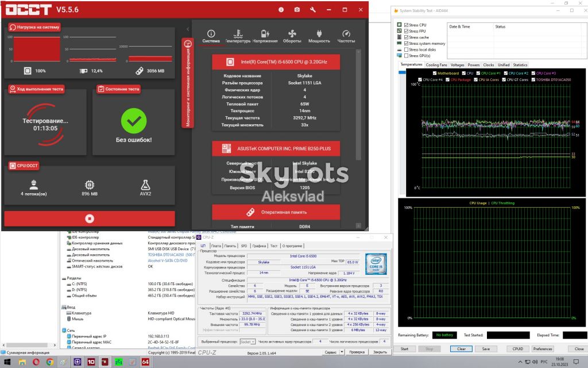
Task: Take a screenshot with OCCT camera icon
Action: click(297, 10)
